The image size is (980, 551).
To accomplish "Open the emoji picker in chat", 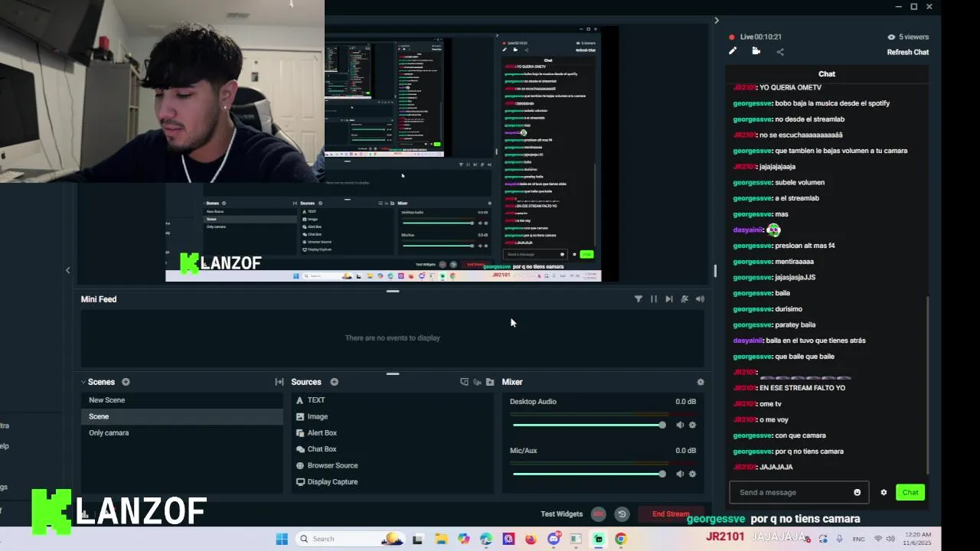I will (x=857, y=492).
